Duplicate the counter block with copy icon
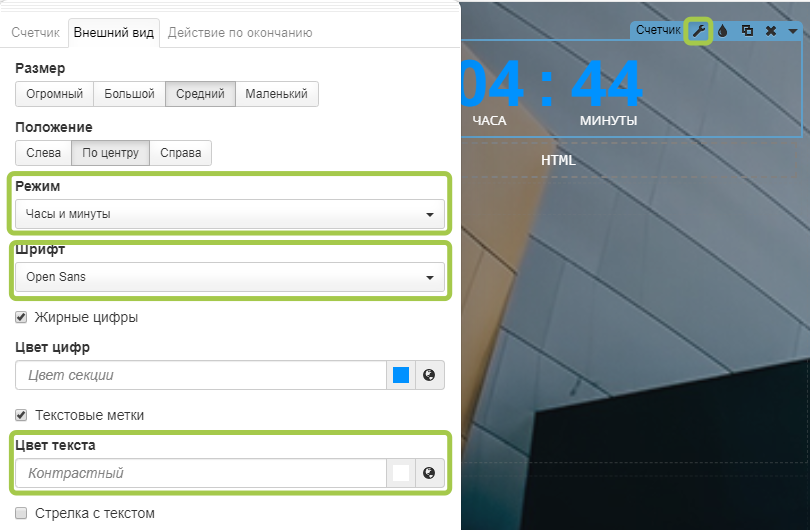The image size is (810, 530). 747,31
